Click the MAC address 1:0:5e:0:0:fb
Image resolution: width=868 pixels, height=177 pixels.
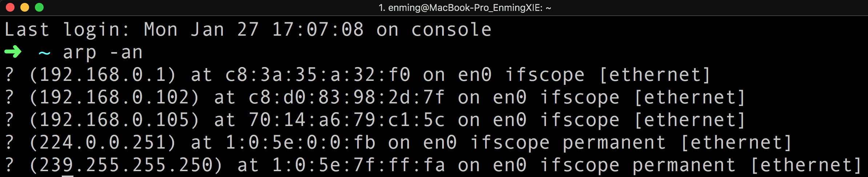coord(300,142)
